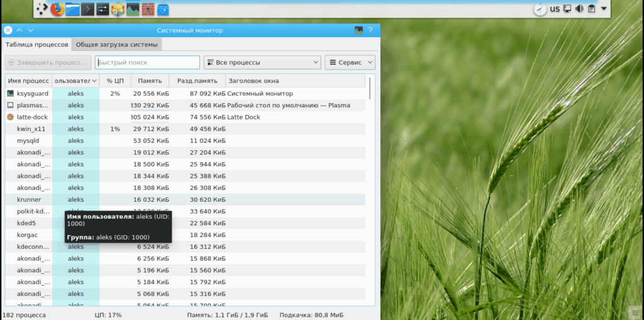The image size is (644, 320).
Task: Open the title bar help question mark
Action: pyautogui.click(x=370, y=30)
